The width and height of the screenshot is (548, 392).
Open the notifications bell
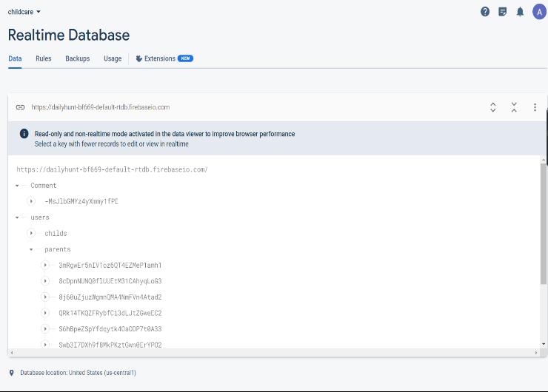click(x=520, y=12)
